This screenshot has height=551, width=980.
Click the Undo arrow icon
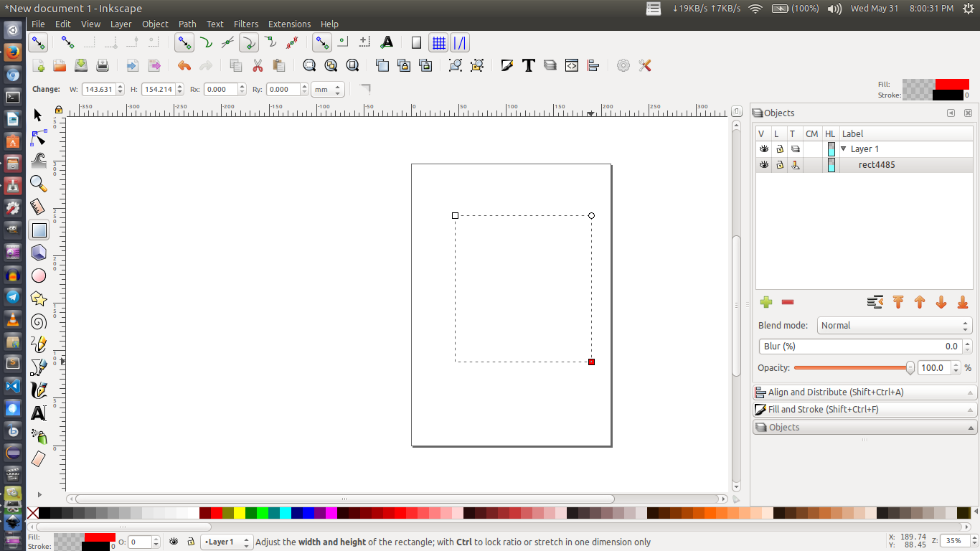click(x=184, y=65)
